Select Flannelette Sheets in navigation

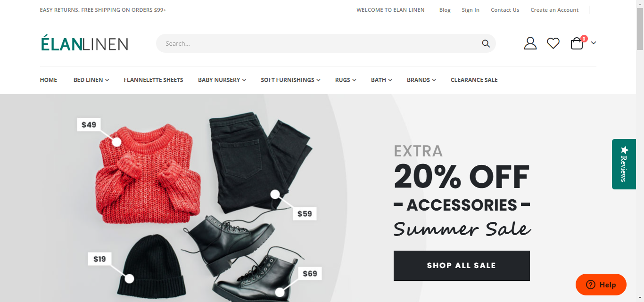[x=153, y=80]
